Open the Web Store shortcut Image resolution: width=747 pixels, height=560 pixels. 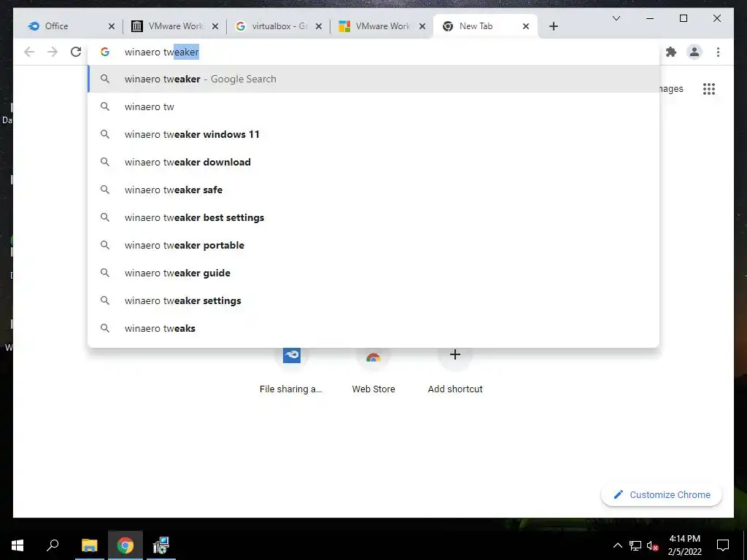[373, 371]
